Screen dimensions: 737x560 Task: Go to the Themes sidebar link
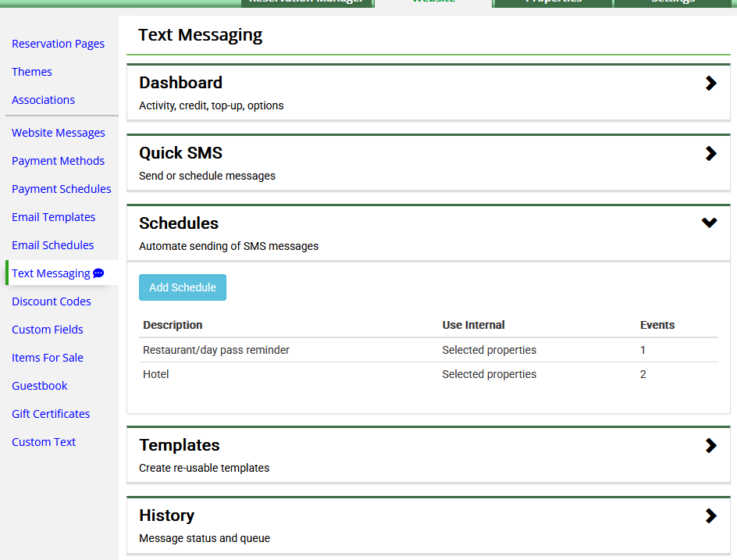pyautogui.click(x=32, y=72)
